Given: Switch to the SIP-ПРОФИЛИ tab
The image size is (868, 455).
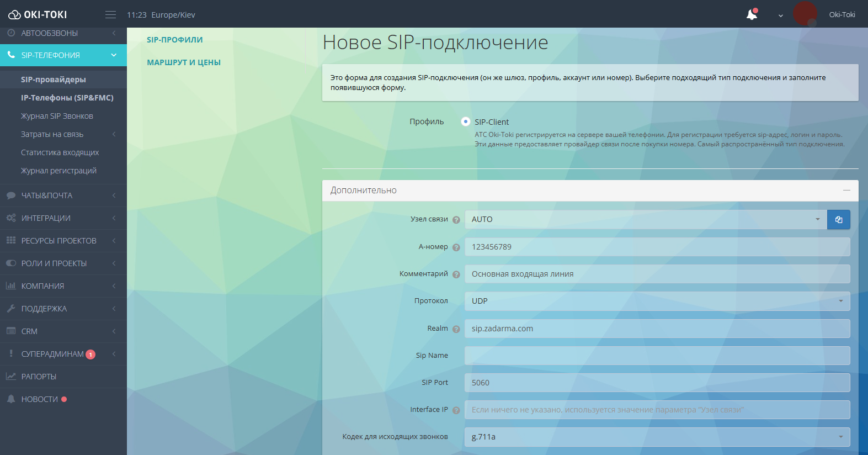Looking at the screenshot, I should click(175, 40).
